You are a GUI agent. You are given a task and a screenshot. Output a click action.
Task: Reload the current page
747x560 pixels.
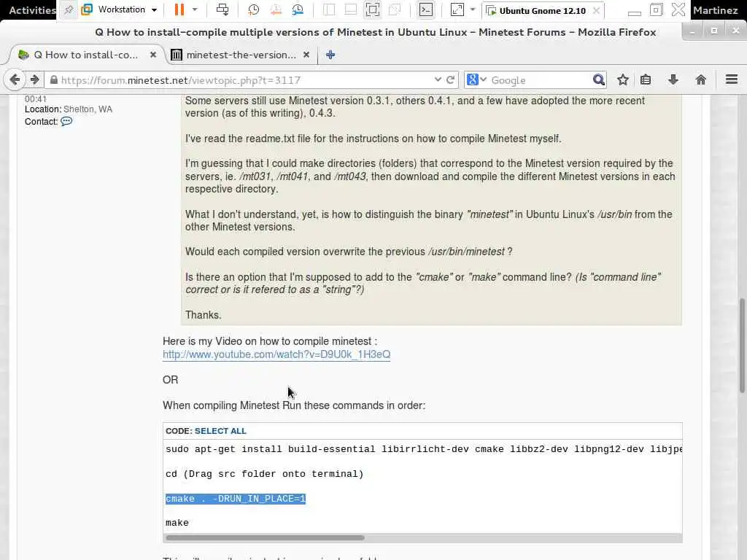(x=450, y=79)
